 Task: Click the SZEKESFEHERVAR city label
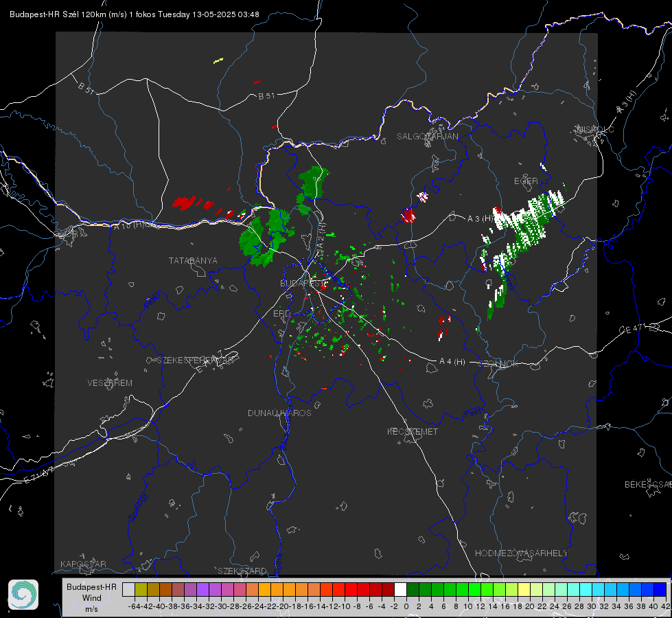coord(196,360)
